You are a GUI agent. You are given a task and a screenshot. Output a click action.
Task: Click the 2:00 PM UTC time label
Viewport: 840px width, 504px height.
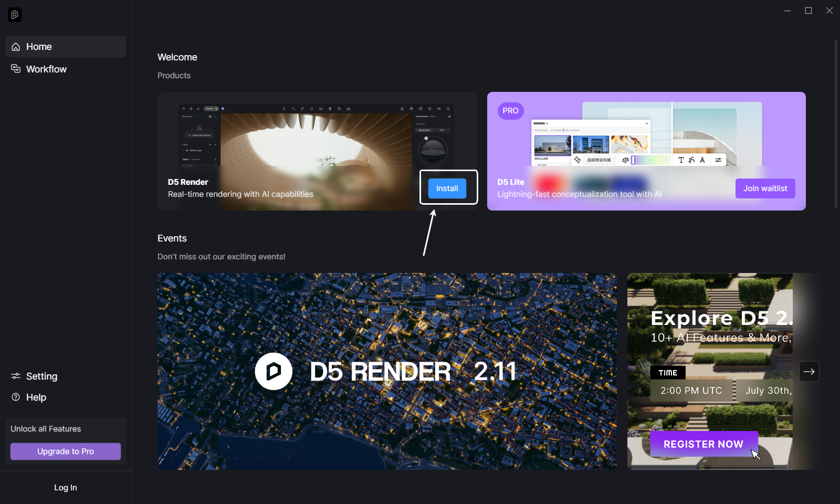pos(691,391)
